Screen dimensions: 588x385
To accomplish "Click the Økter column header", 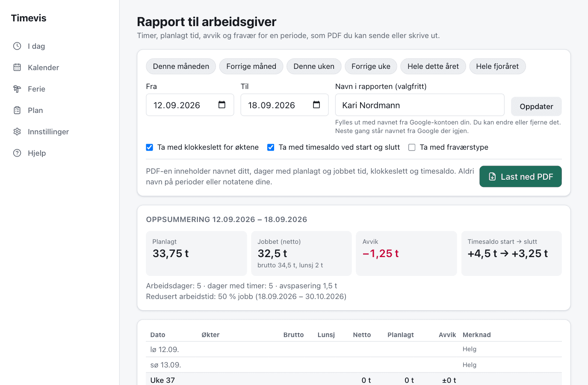I will pos(210,335).
